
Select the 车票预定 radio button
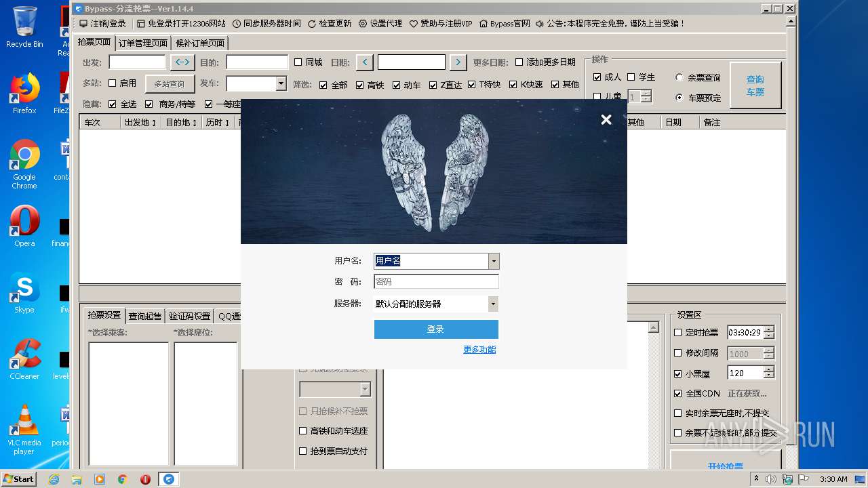(679, 98)
